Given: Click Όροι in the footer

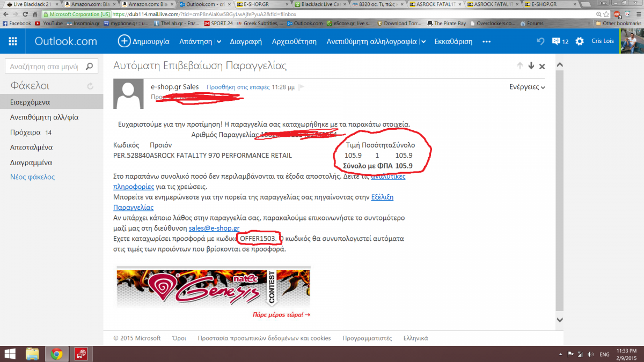Looking at the screenshot, I should [179, 338].
